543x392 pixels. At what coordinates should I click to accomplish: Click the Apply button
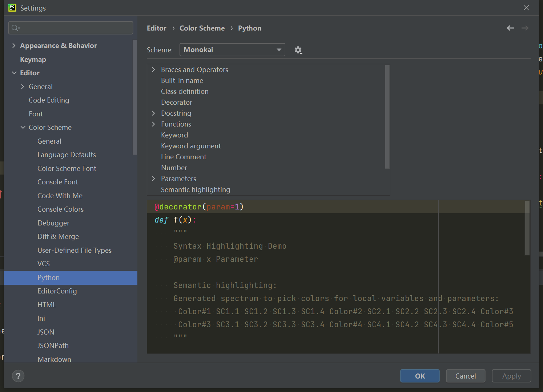511,376
